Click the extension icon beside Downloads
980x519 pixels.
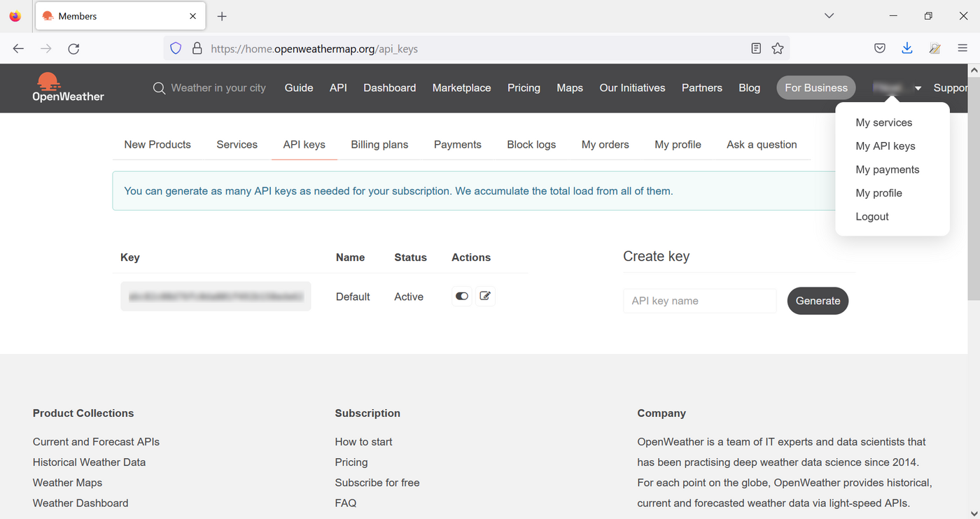(x=935, y=48)
